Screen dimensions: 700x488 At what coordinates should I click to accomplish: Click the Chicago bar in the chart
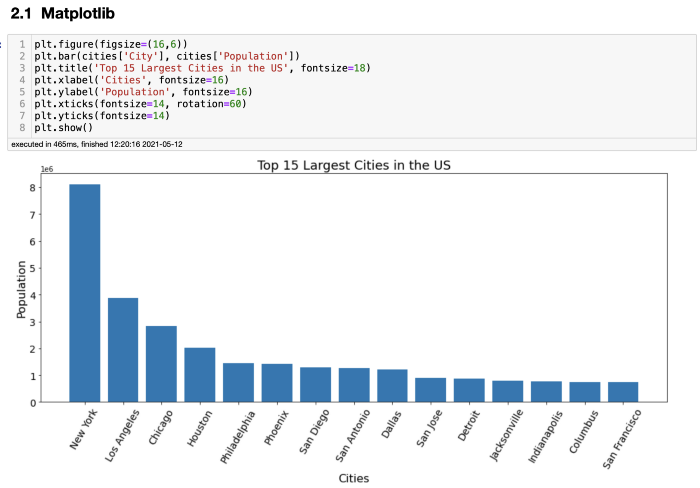click(161, 364)
